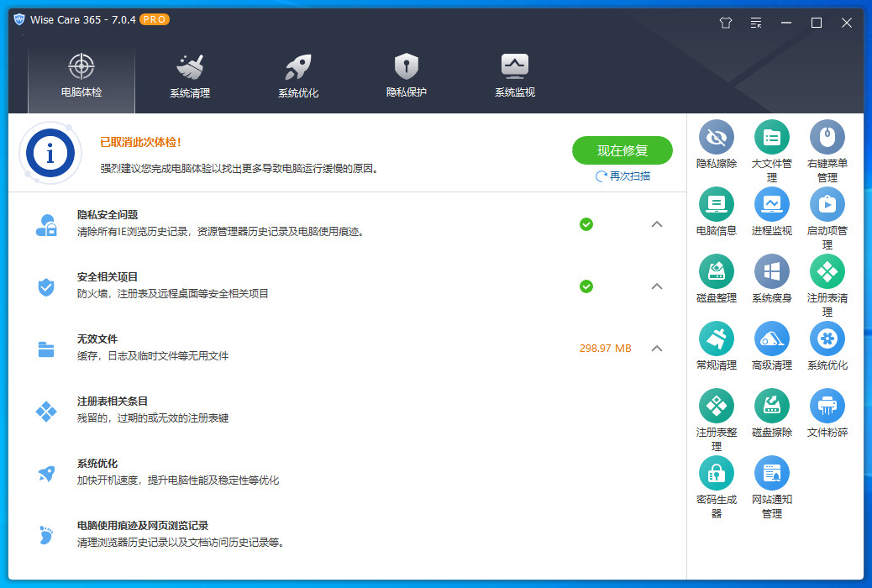The width and height of the screenshot is (872, 588).
Task: Launch the 系统瘦身 system slimming tool
Action: [772, 279]
